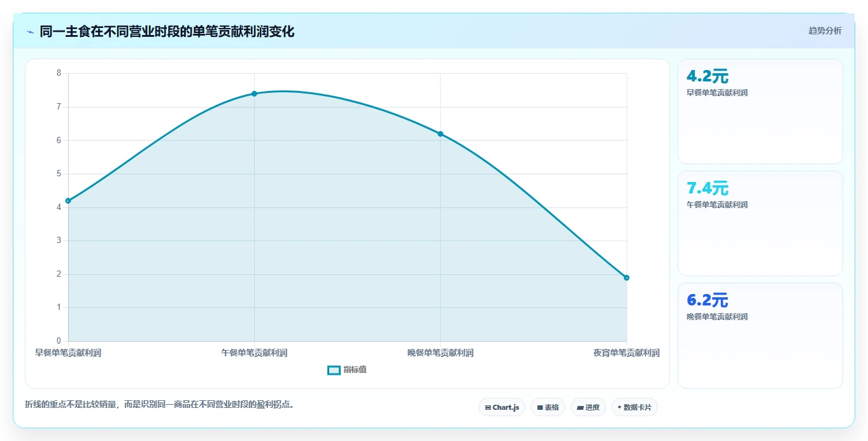Click the 午餐单笔贡献利润 x-axis label
This screenshot has width=868, height=441.
pos(254,353)
